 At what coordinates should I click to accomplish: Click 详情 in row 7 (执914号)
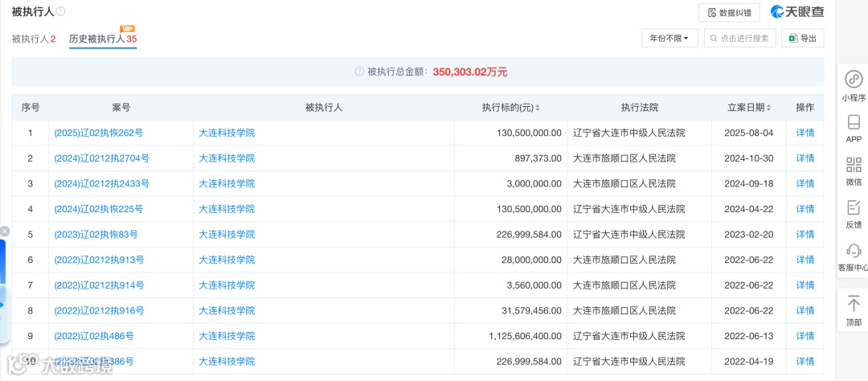[805, 286]
